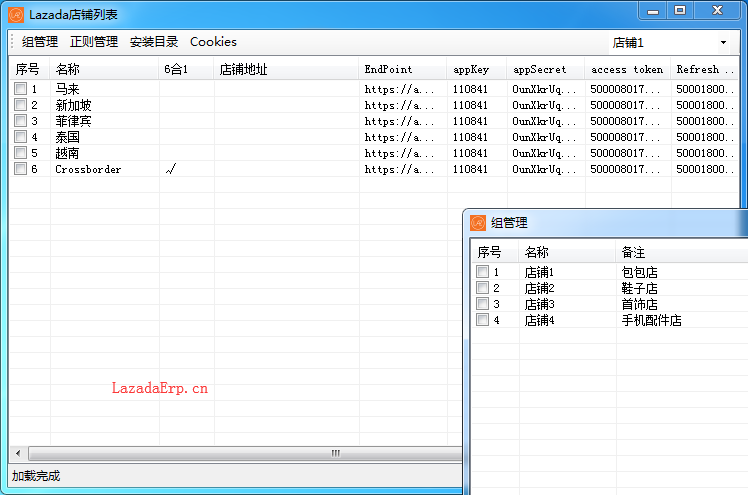Screen dimensions: 748x495
Task: Click the access token column header
Action: [627, 69]
